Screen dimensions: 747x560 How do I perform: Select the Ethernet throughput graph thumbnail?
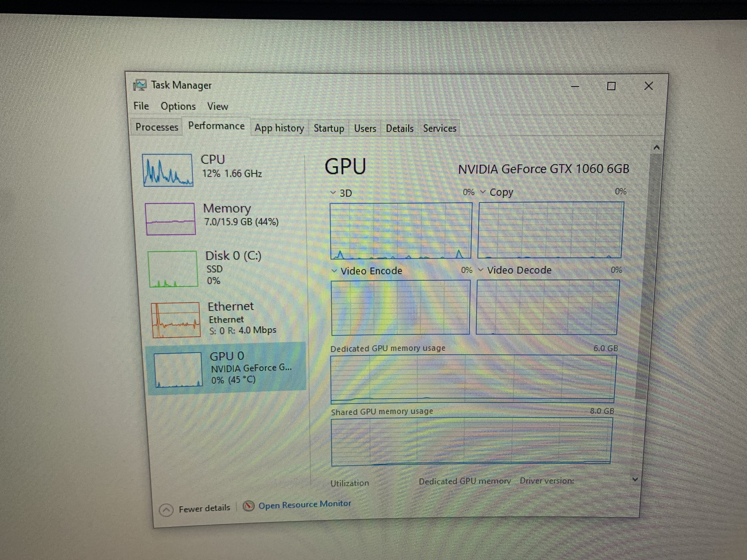(x=176, y=320)
